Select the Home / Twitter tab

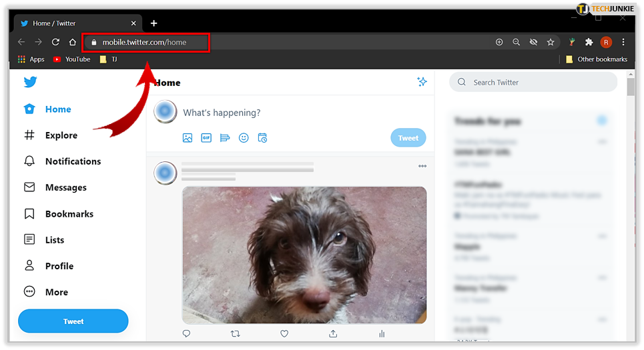pos(78,23)
